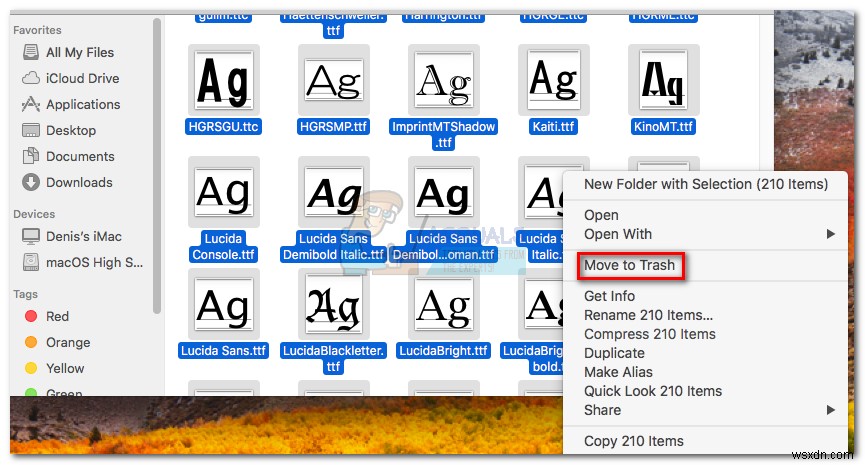Viewport: 865px width, 465px height.
Task: Open Downloads from the sidebar
Action: 79,182
